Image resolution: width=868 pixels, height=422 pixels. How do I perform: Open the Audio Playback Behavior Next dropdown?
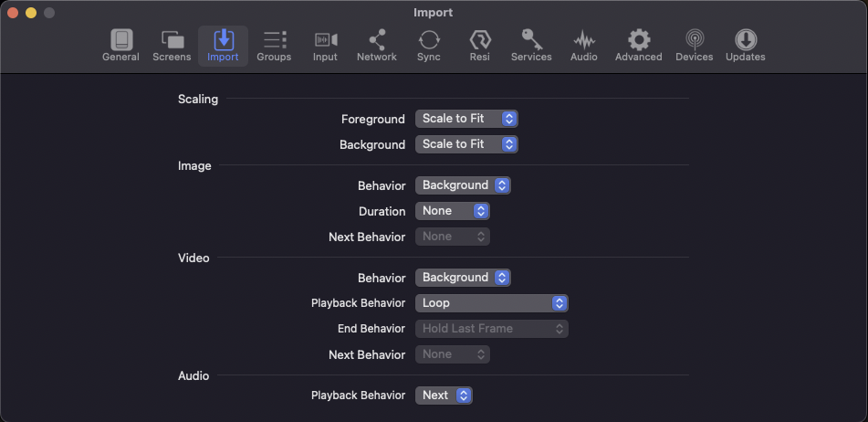(444, 395)
